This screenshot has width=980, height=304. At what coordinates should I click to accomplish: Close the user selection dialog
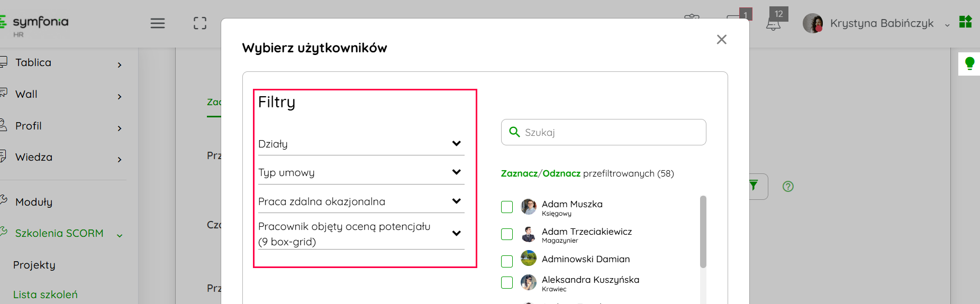coord(721,40)
